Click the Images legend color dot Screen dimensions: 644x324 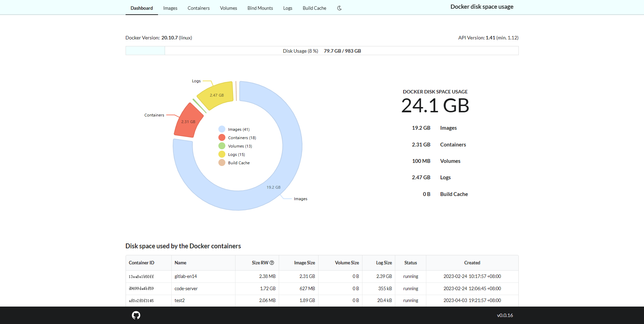tap(222, 129)
